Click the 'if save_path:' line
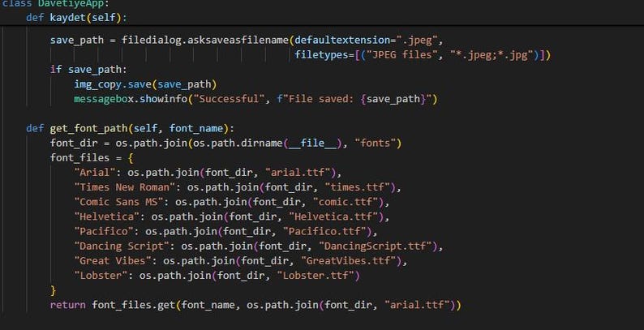The height and width of the screenshot is (330, 644). [x=88, y=70]
